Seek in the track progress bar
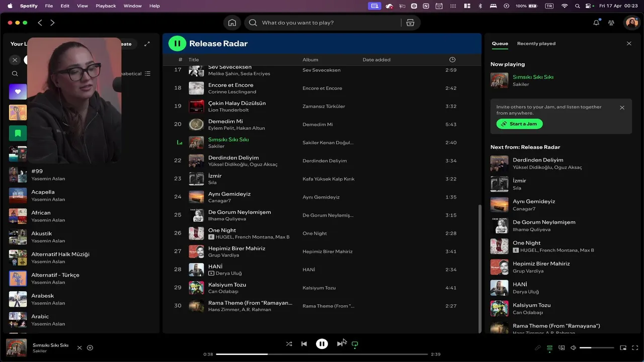Viewport: 644px width, 362px height. (x=322, y=354)
